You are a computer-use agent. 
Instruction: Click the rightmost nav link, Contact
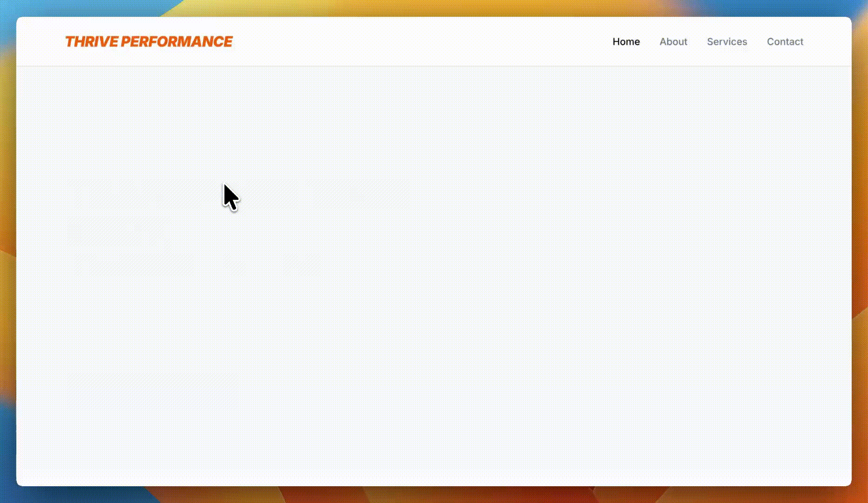pos(785,41)
